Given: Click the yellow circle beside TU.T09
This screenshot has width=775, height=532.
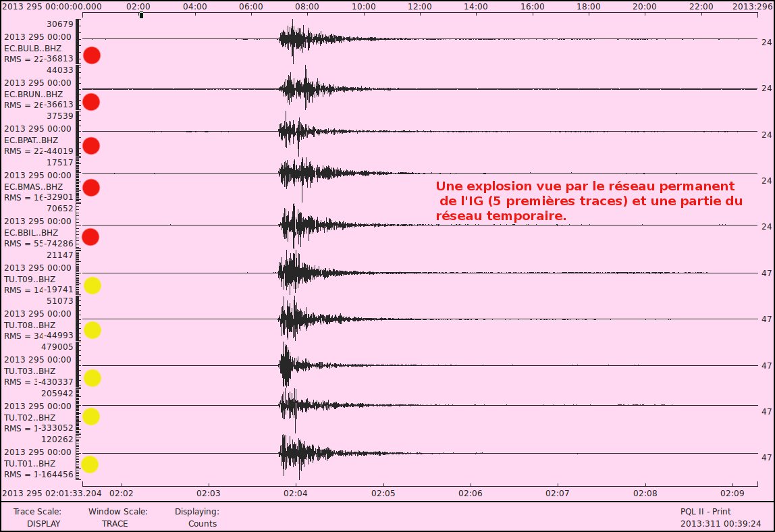Looking at the screenshot, I should [x=92, y=286].
